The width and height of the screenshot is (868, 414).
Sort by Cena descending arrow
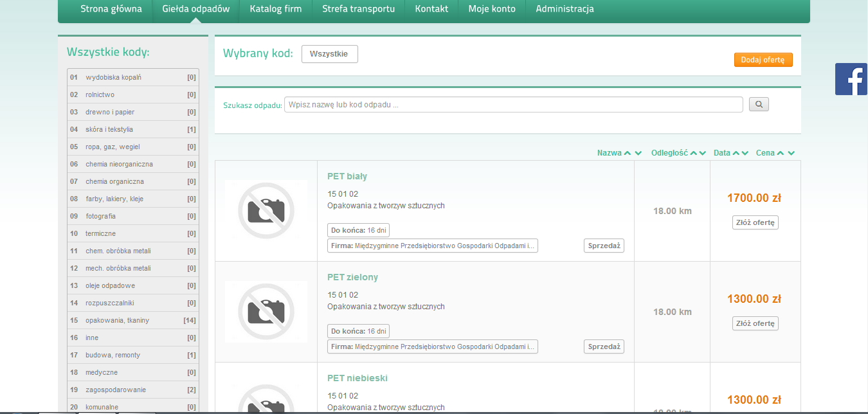point(791,153)
